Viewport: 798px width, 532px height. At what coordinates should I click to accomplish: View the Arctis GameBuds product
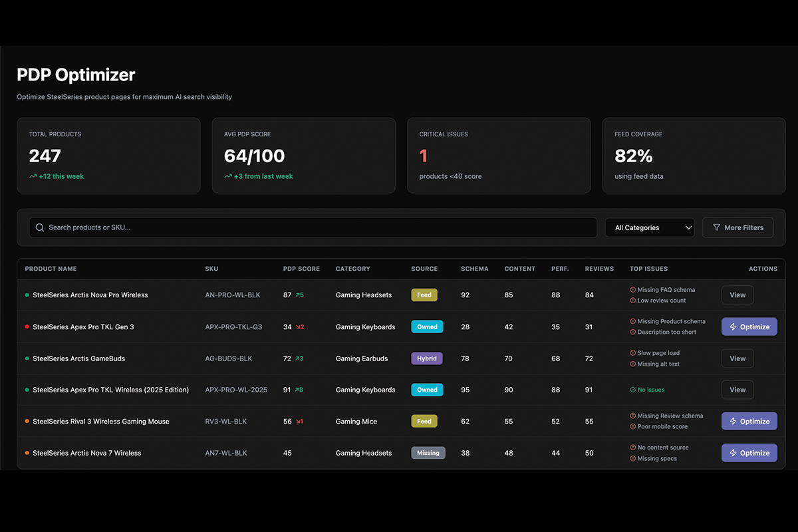[737, 358]
